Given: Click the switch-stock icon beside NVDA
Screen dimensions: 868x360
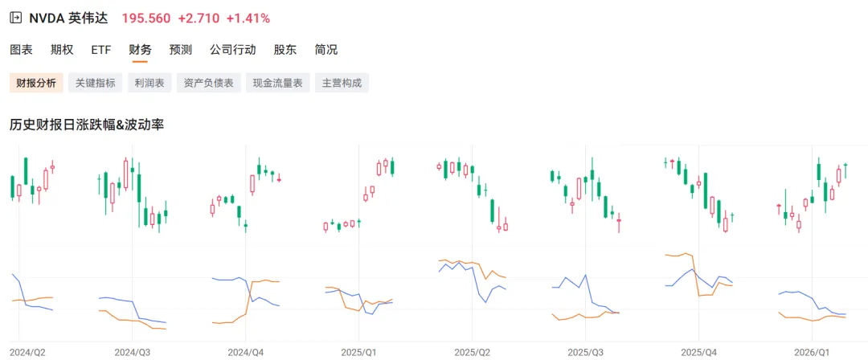Looking at the screenshot, I should click(x=15, y=18).
